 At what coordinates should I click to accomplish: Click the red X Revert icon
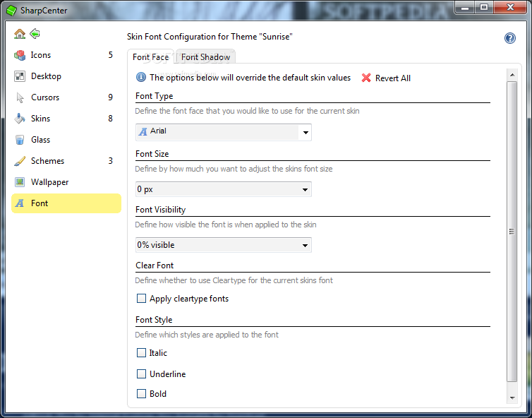(366, 78)
